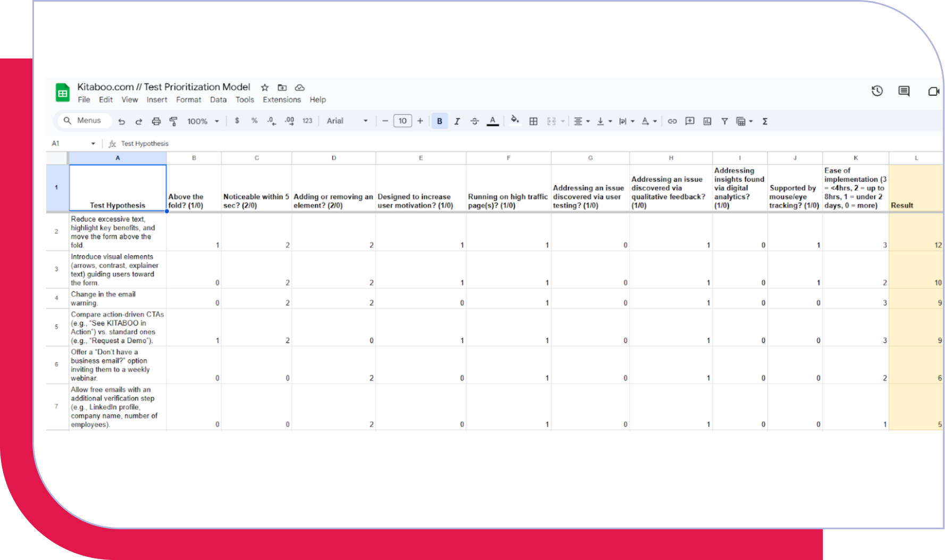Decrease decimal places

click(272, 121)
